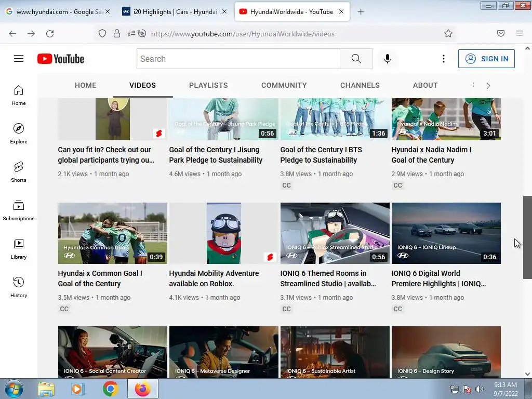532x399 pixels.
Task: Open a new browser tab
Action: point(361,12)
